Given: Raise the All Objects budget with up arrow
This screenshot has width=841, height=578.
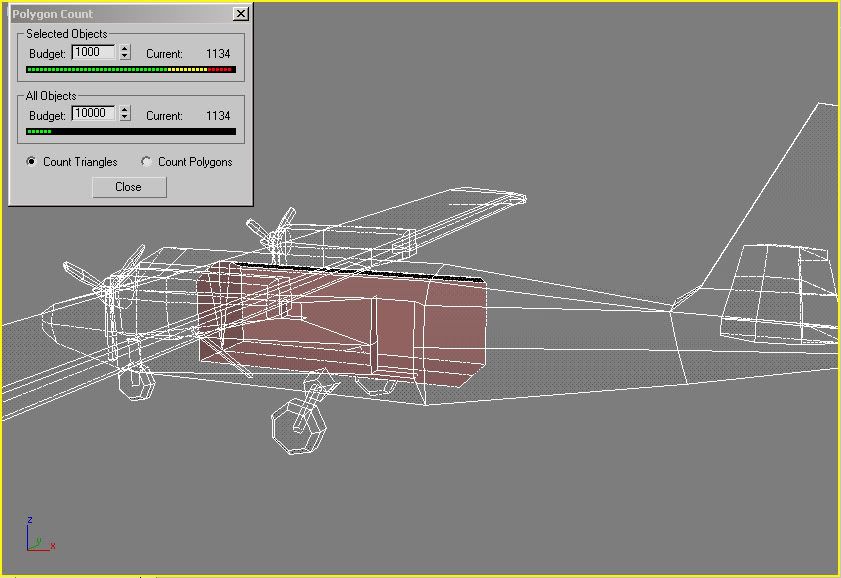Looking at the screenshot, I should click(125, 111).
